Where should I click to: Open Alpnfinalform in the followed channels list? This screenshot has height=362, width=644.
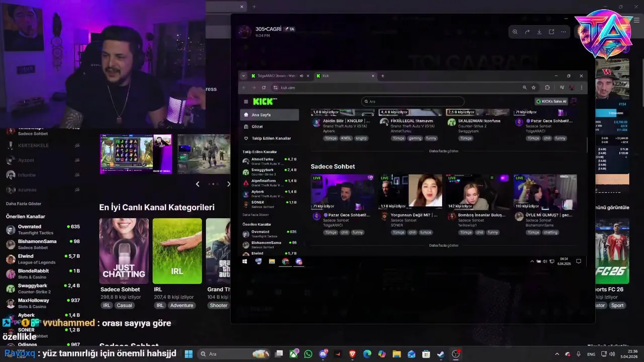tap(270, 183)
